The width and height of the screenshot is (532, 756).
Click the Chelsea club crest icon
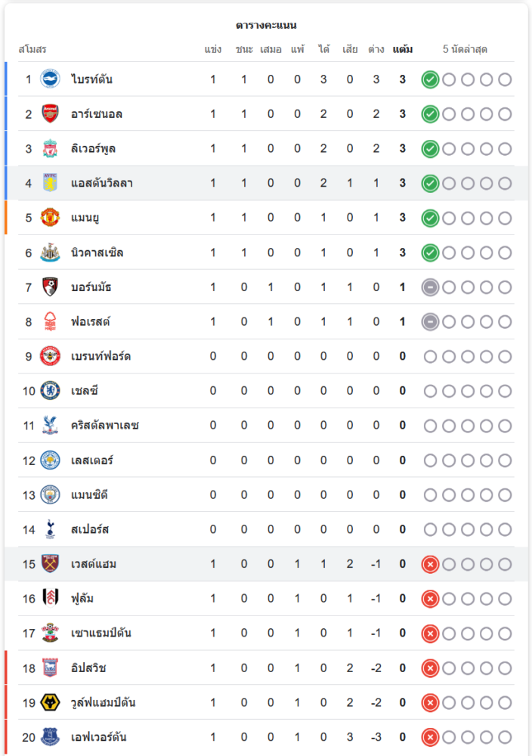tap(50, 391)
